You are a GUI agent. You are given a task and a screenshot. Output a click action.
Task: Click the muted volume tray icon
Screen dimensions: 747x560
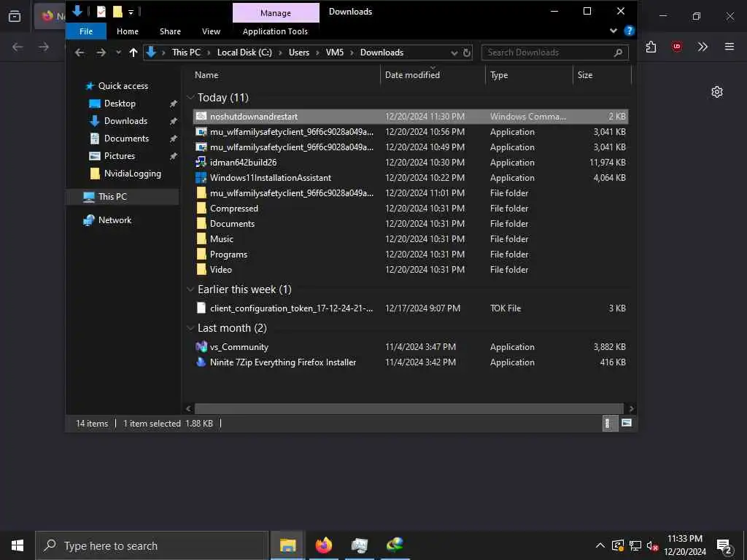point(653,545)
